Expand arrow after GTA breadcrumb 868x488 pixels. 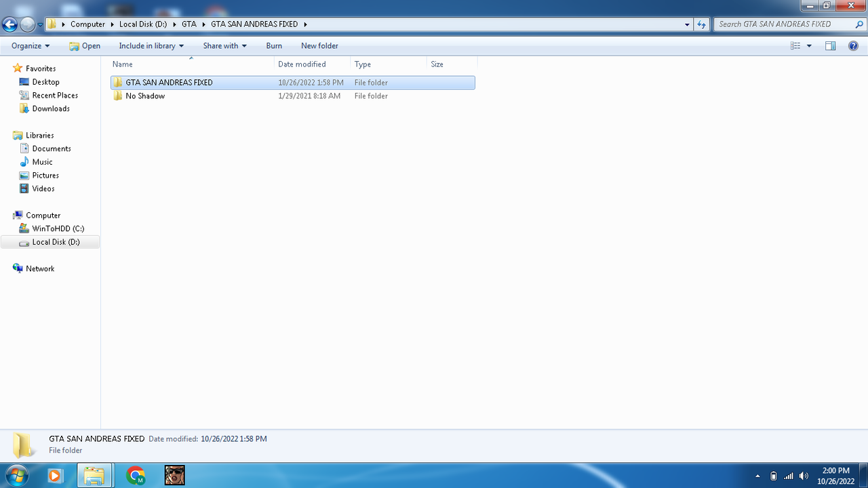tap(203, 24)
